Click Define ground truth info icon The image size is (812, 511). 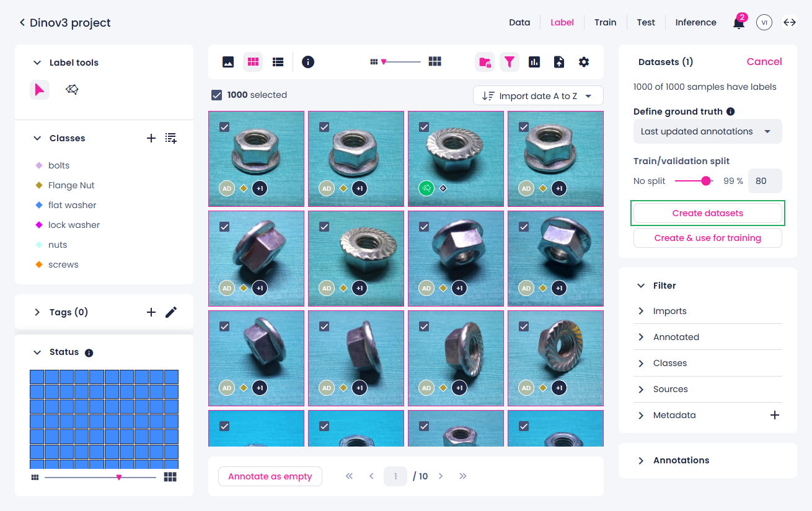click(x=730, y=111)
